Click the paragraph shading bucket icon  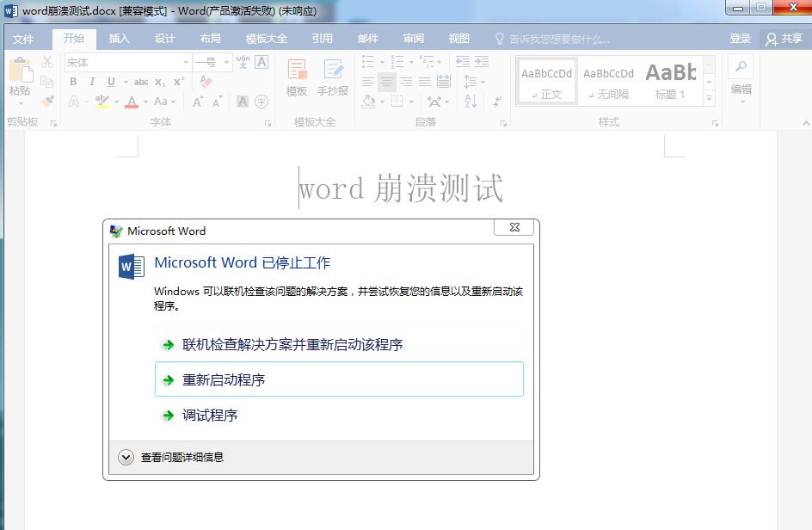(x=368, y=102)
